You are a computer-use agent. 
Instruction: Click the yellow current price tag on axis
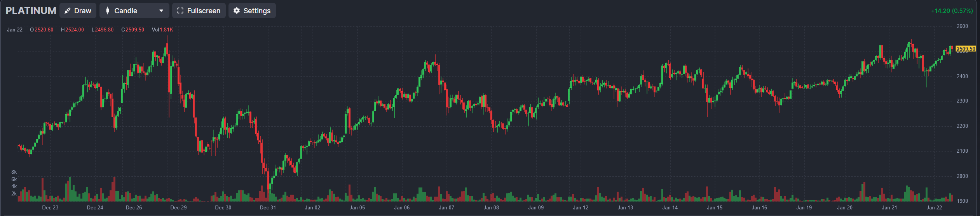[x=966, y=49]
